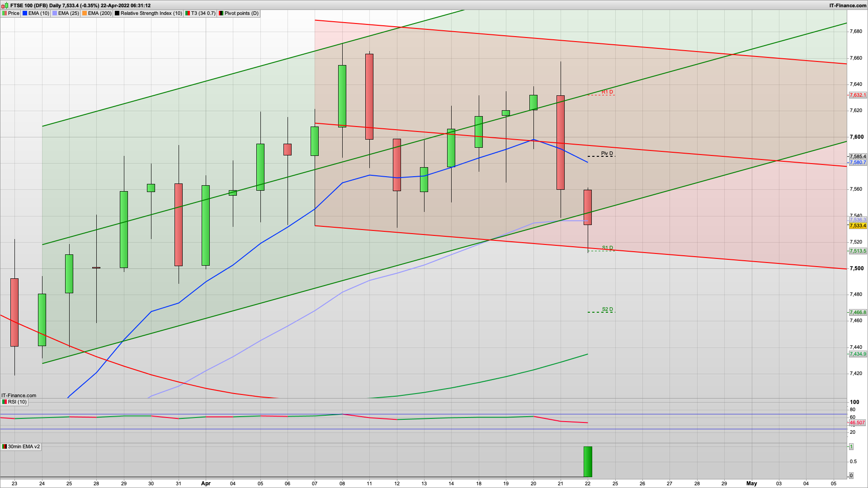Select the 30min EMA v2 panel label
868x488 pixels.
point(24,446)
